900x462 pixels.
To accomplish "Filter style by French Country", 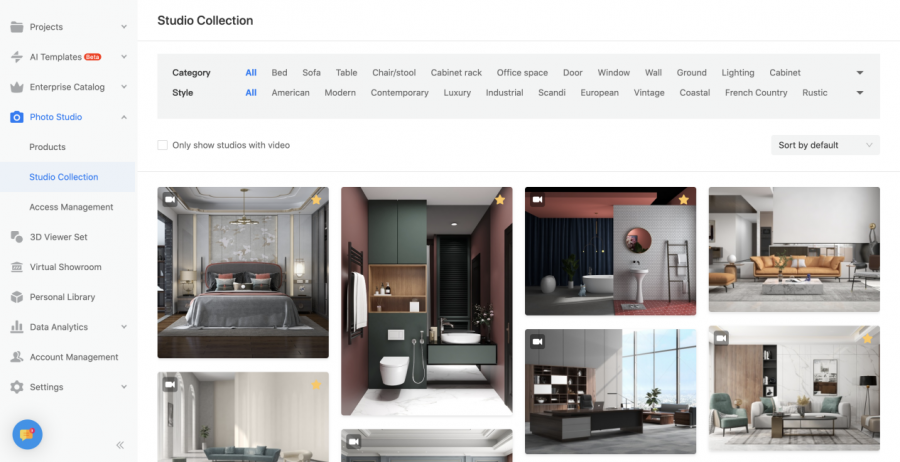I will (x=756, y=93).
